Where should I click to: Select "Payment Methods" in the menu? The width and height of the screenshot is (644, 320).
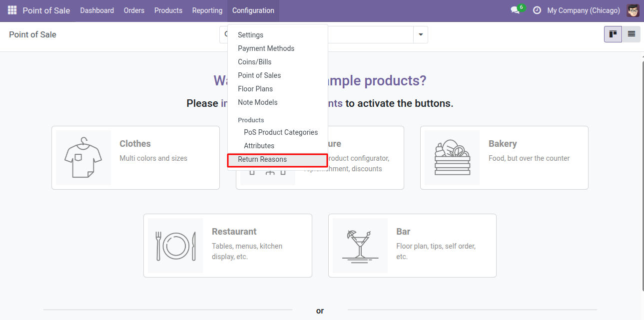pos(266,48)
